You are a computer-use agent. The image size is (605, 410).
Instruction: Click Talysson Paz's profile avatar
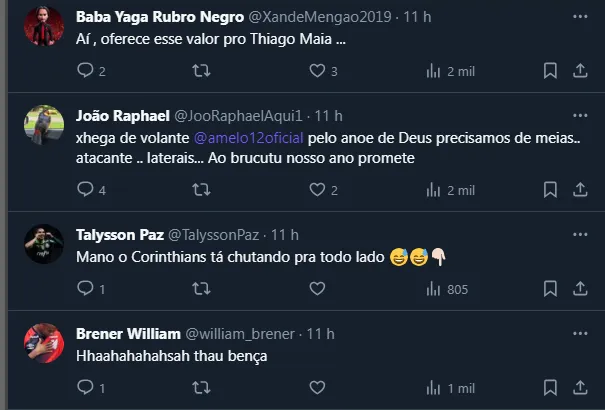point(44,243)
